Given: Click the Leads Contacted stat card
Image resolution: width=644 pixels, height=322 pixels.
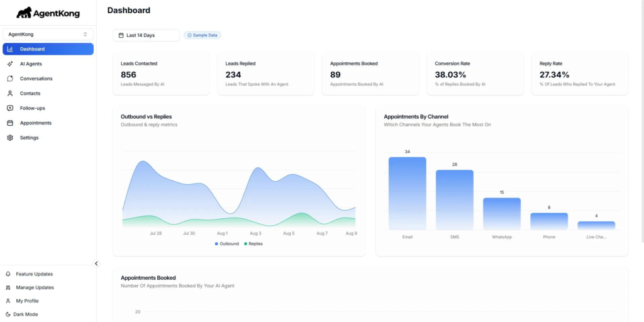Looking at the screenshot, I should [x=160, y=74].
